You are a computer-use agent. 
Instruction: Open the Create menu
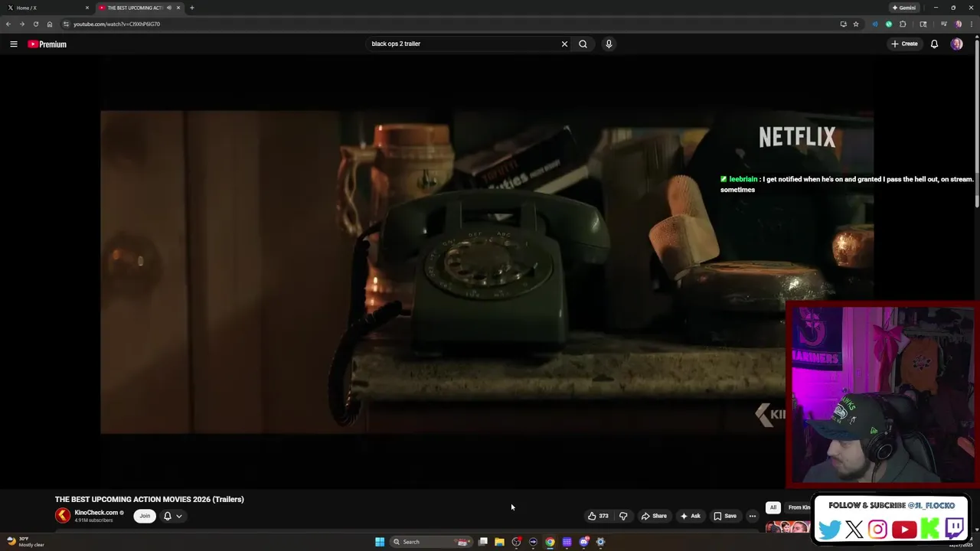click(904, 44)
